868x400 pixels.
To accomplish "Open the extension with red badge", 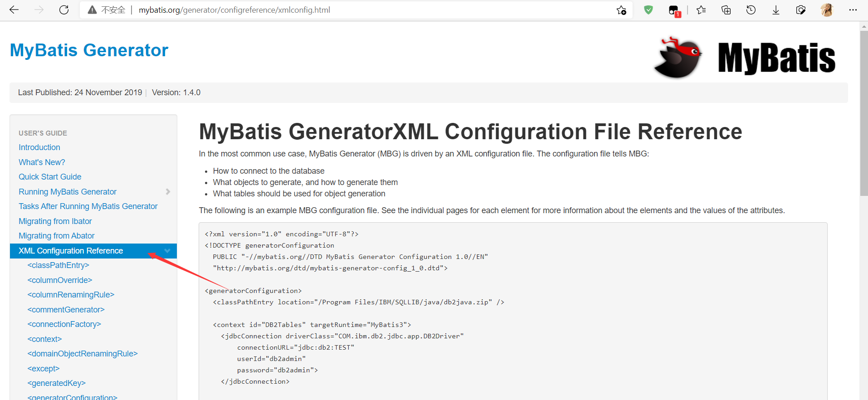I will click(x=674, y=10).
